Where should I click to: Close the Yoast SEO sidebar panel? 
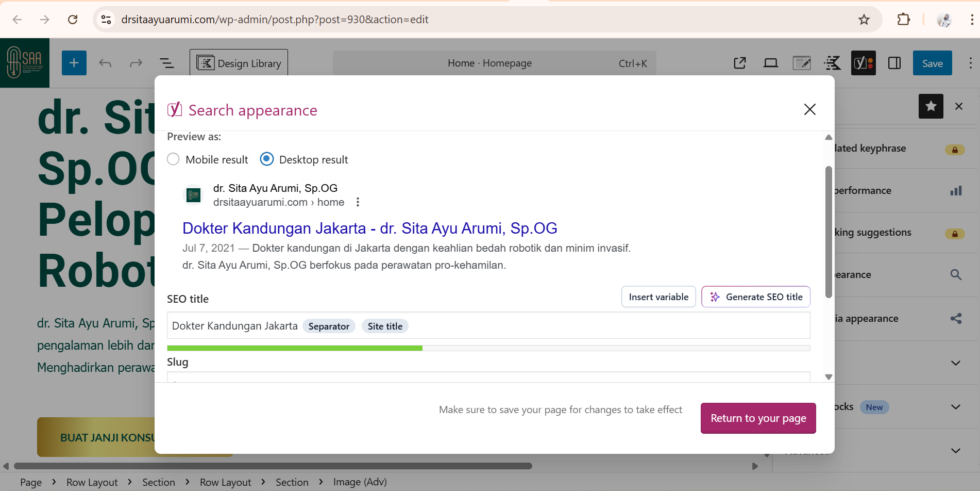959,106
